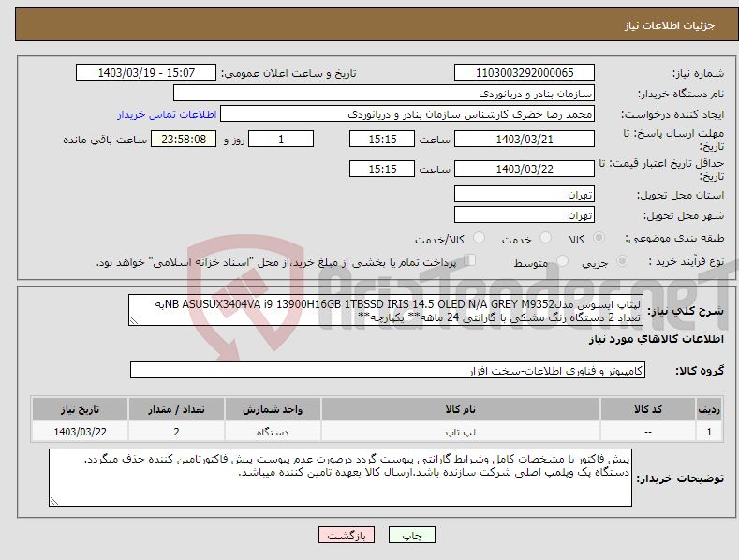This screenshot has width=739, height=560.
Task: Click the واحد شمارش column header
Action: point(273,409)
